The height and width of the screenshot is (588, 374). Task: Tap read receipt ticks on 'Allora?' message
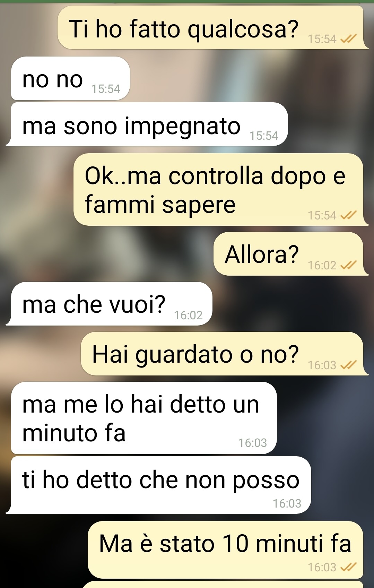pos(348,266)
